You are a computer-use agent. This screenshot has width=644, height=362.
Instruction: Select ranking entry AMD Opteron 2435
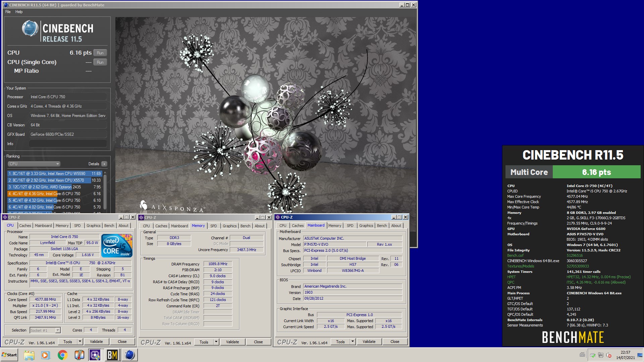click(x=54, y=187)
